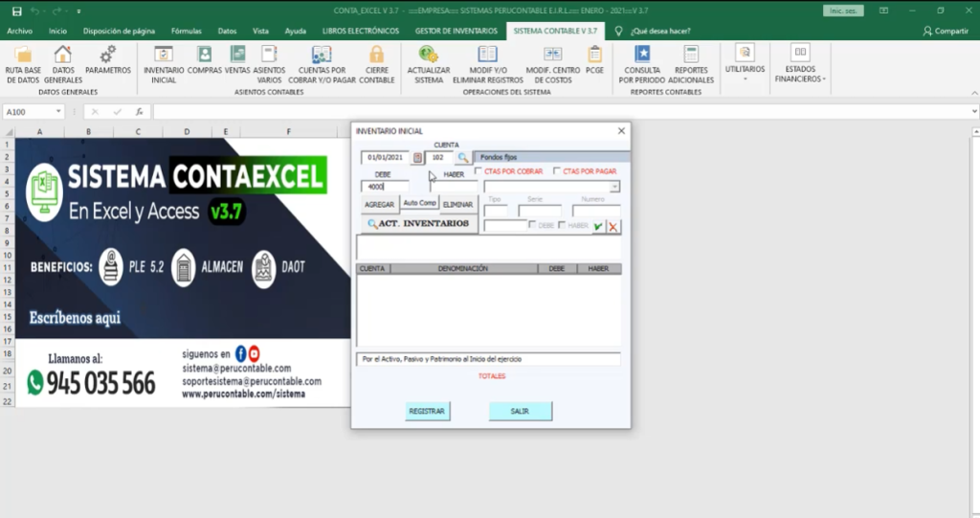Click YouTube icon in banner
Viewport: 980px width, 518px height.
click(254, 354)
